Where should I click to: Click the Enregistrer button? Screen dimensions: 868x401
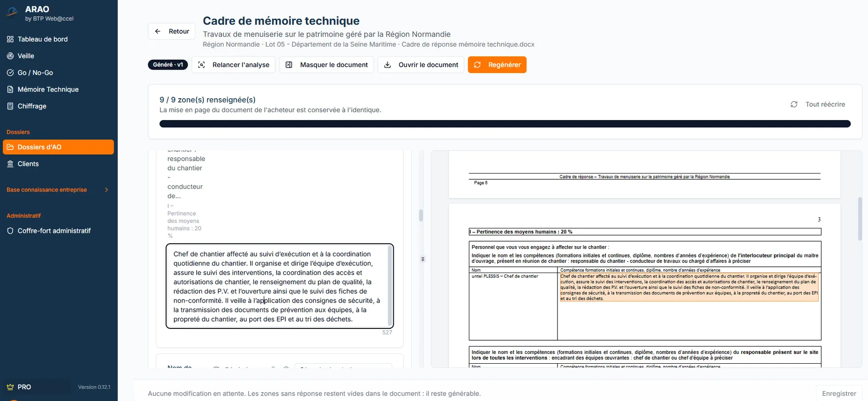[x=839, y=393]
